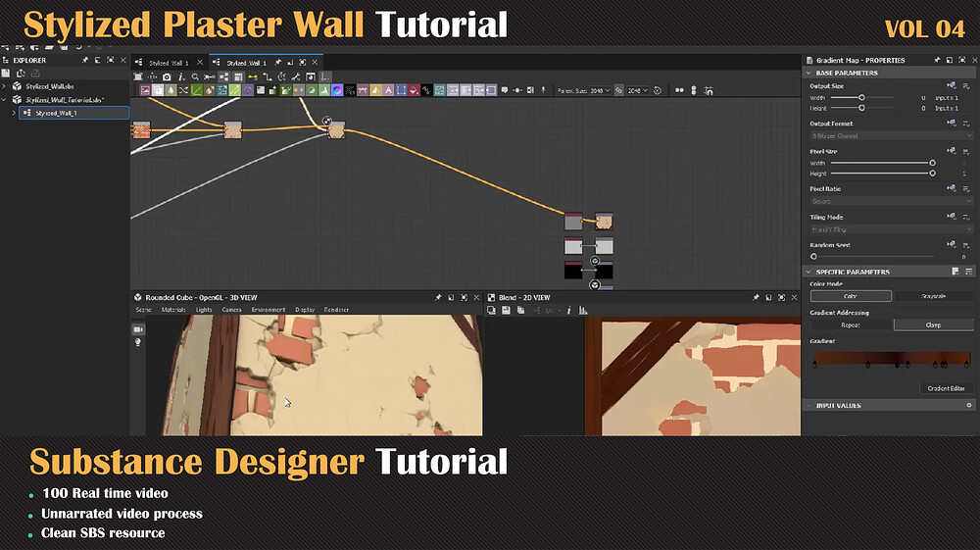The width and height of the screenshot is (980, 550).
Task: Select the Grayscale color mode
Action: [934, 296]
